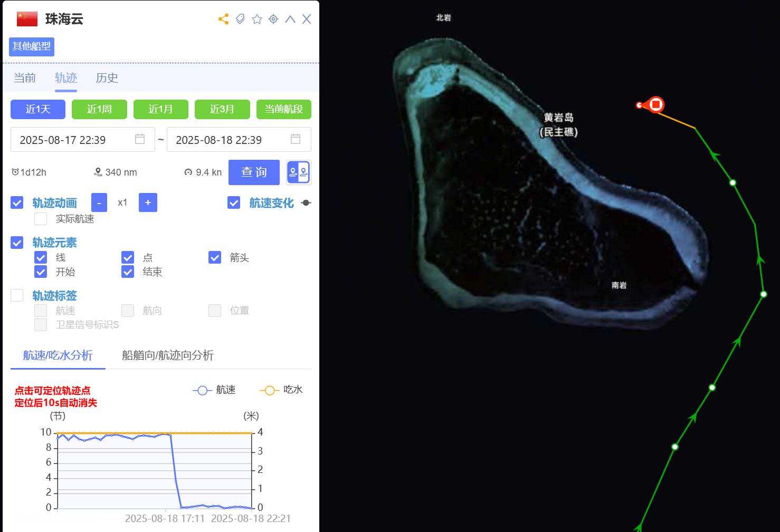Click the speed drop point on the chart
The width and height of the screenshot is (780, 532).
176,481
